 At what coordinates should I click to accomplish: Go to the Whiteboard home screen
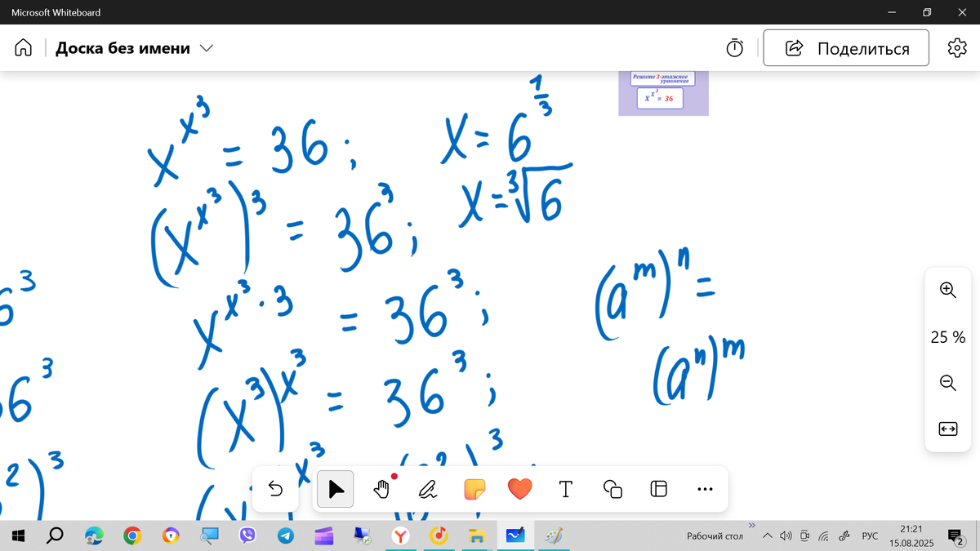pos(23,48)
